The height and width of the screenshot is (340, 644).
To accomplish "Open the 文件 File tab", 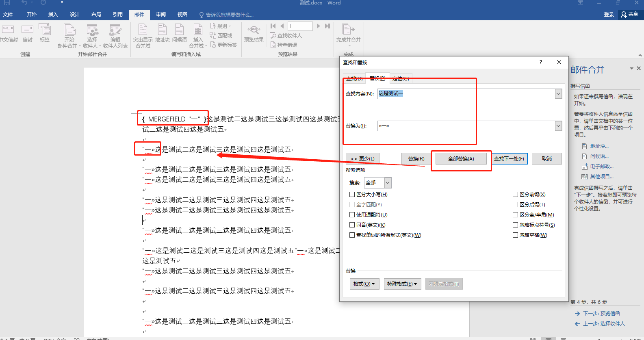I will coord(8,15).
